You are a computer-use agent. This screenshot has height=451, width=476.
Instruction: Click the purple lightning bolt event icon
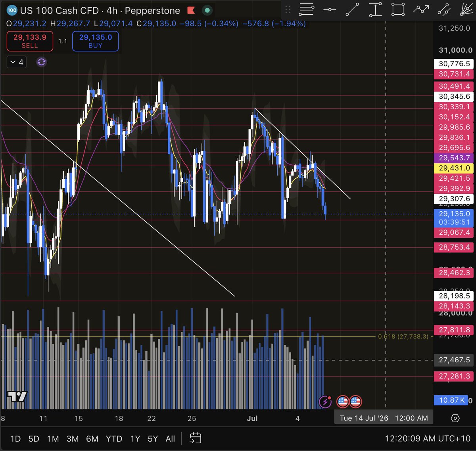pos(325,401)
